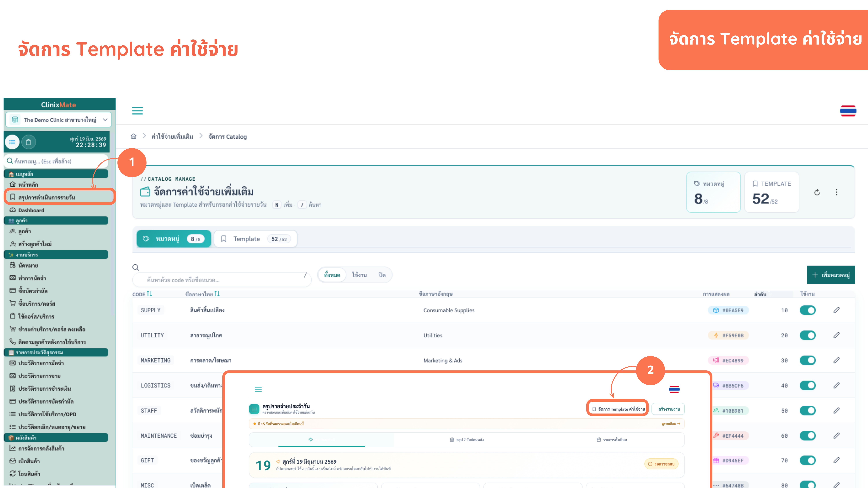Click the search magnifier above the category search
Screen dimensions: 868x488
135,267
